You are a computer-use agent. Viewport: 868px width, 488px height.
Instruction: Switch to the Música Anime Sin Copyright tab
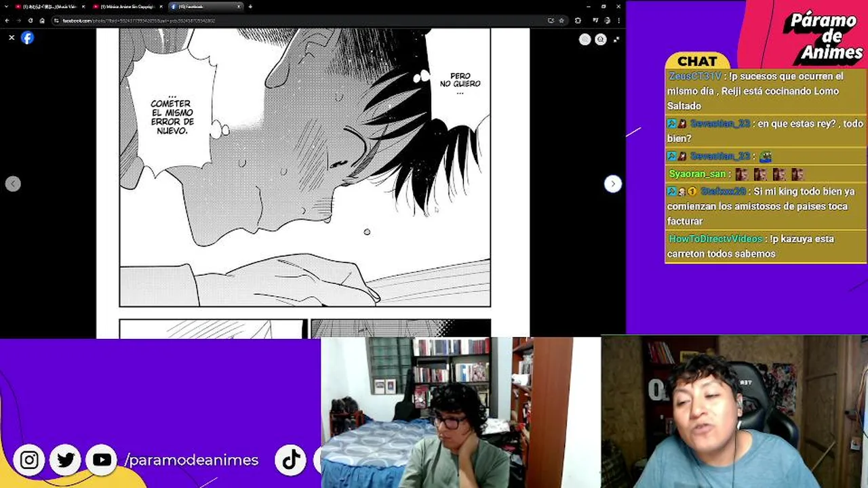(x=127, y=7)
